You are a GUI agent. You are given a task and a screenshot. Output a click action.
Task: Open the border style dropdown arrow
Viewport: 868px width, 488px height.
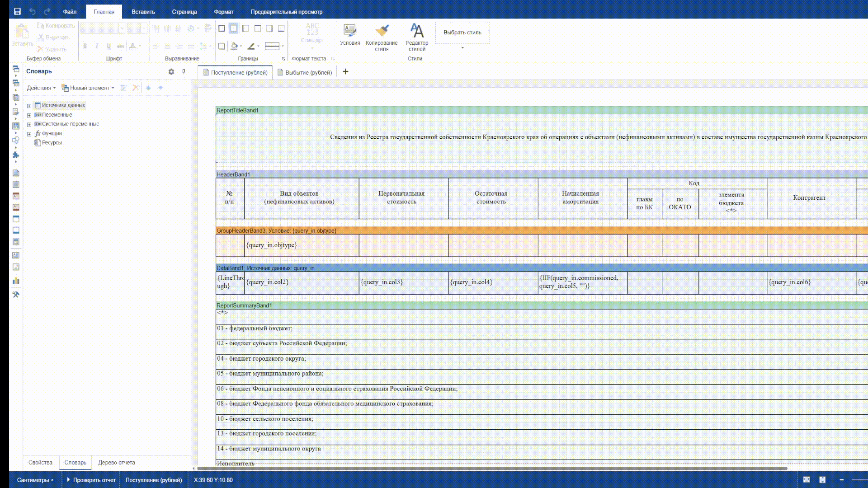283,46
